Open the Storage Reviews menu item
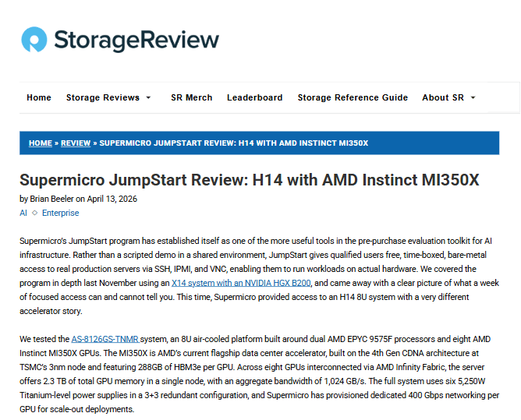521x420 pixels. pyautogui.click(x=102, y=97)
